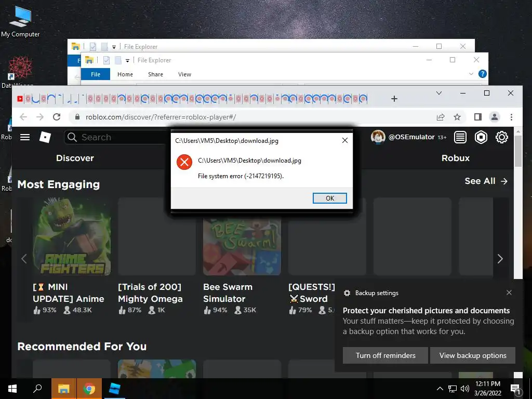This screenshot has height=399, width=532.
Task: Click View backup options
Action: pyautogui.click(x=473, y=355)
